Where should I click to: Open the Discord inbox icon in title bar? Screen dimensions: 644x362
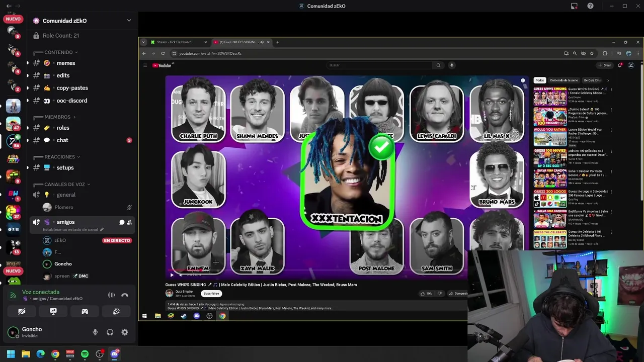coord(574,6)
